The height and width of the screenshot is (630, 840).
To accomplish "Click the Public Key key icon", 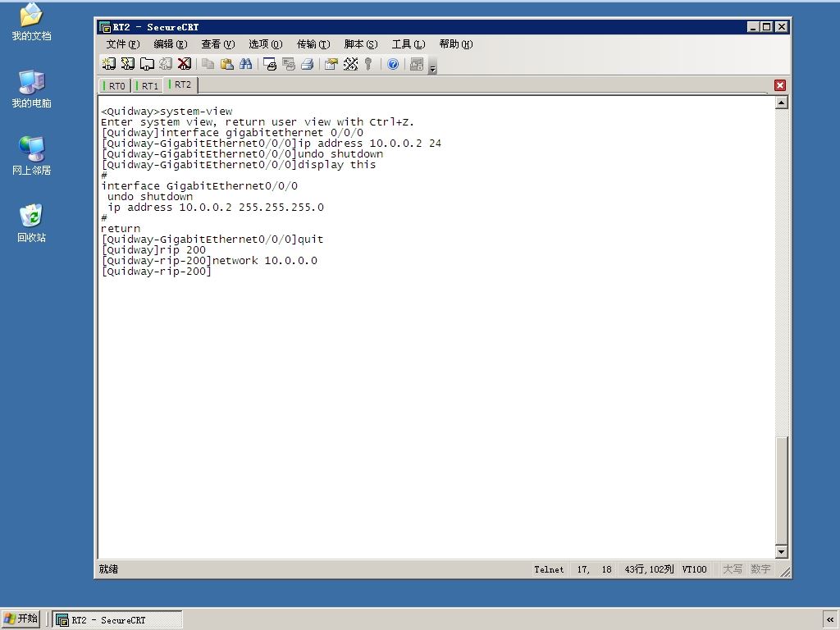I will point(368,64).
